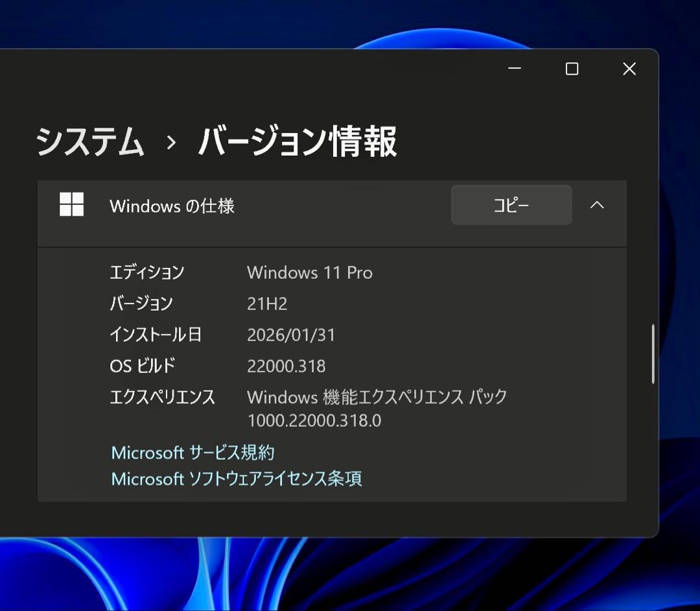Open the Microsoft サービス規約 link
This screenshot has width=700, height=611.
tap(192, 452)
